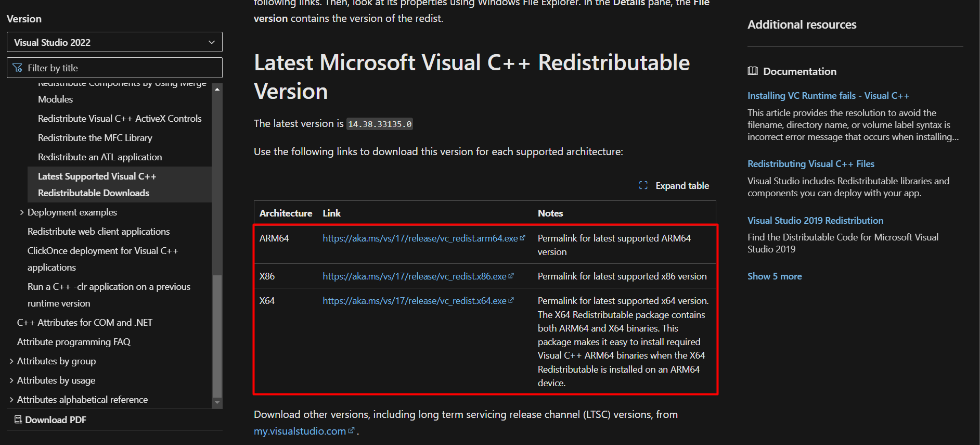Screen dimensions: 980x445
Task: Click the filter icon in the title filter box
Action: [17, 68]
